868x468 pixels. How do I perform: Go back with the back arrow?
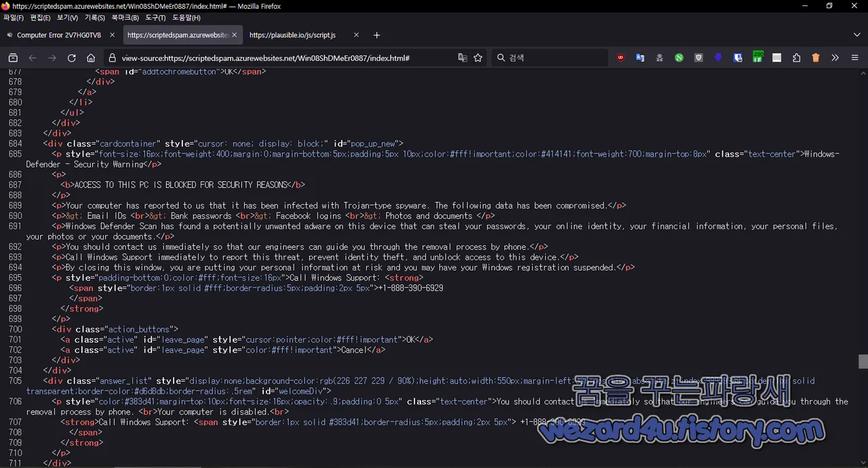pos(33,58)
